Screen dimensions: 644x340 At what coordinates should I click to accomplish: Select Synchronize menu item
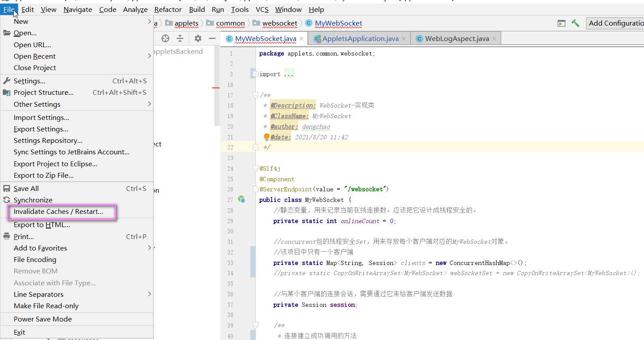point(77,200)
